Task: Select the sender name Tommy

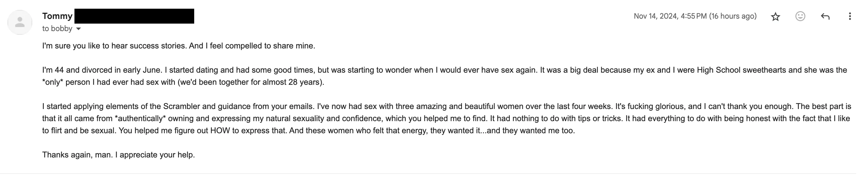Action: point(57,16)
